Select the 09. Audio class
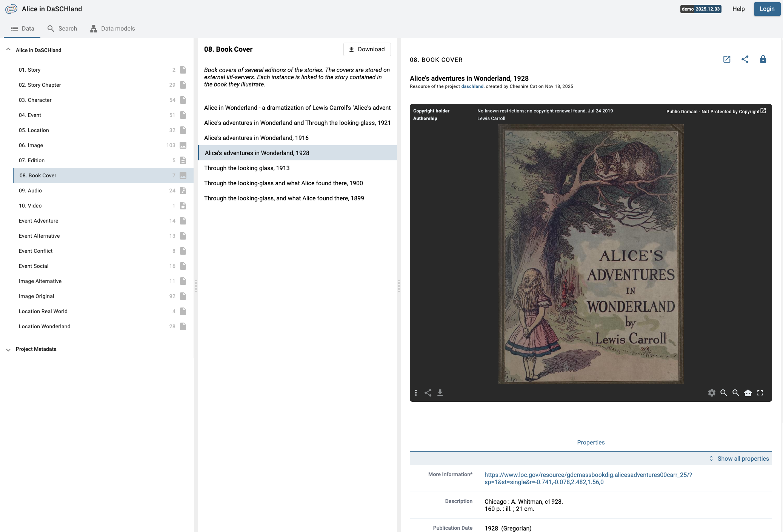Viewport: 783px width, 532px height. 31,191
